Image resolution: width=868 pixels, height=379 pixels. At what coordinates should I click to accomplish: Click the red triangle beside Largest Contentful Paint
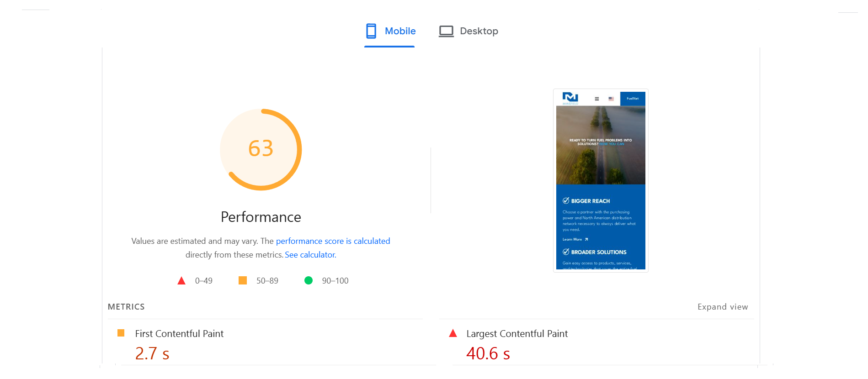click(453, 333)
